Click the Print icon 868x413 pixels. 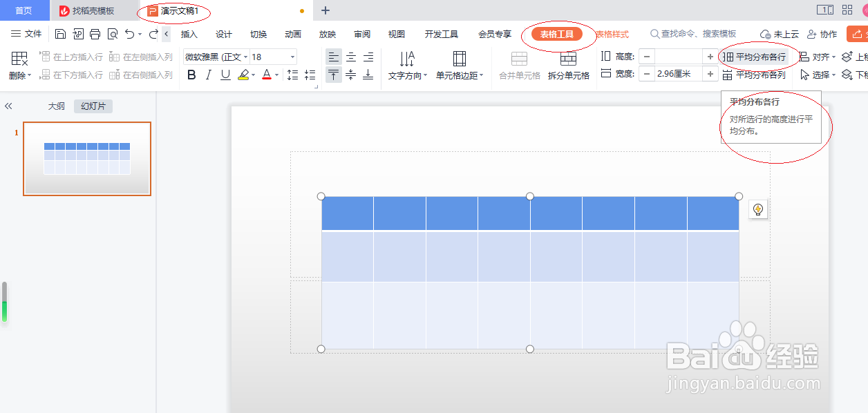click(95, 34)
